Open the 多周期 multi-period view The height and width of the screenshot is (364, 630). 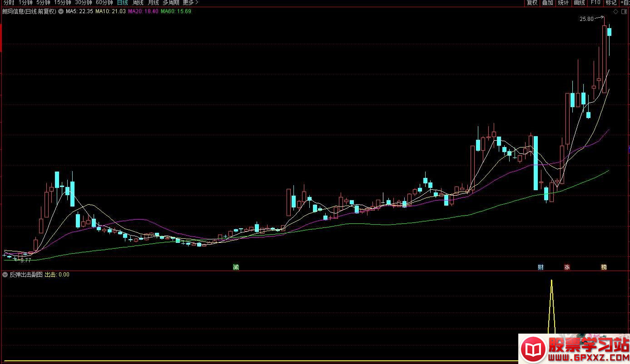coord(171,3)
